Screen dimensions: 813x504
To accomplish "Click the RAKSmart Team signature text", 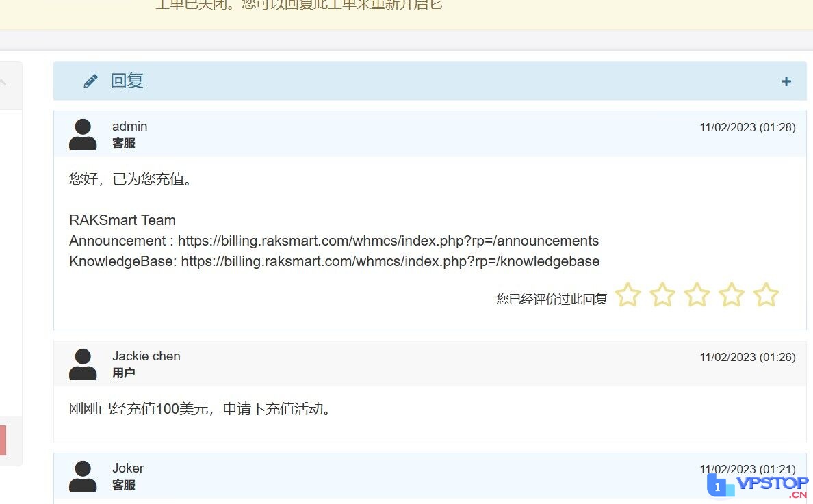I will click(x=122, y=220).
